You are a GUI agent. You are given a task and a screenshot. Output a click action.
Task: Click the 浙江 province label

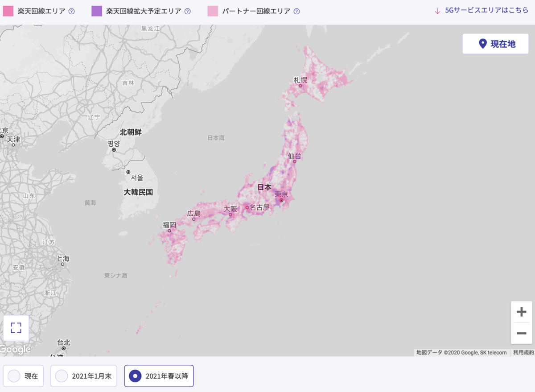pyautogui.click(x=50, y=293)
